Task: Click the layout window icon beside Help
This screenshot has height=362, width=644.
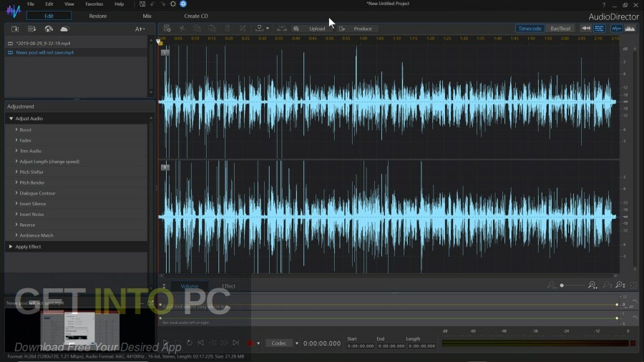Action: 142,4
